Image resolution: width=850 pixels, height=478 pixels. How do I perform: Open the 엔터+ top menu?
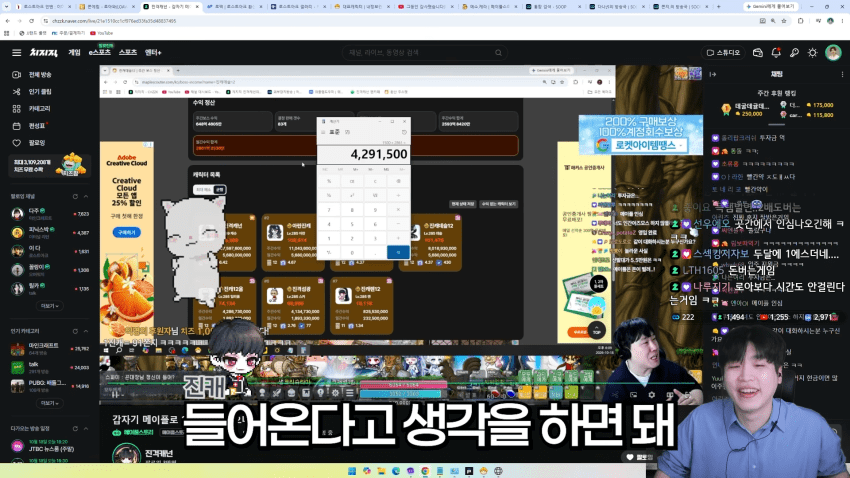click(x=153, y=53)
